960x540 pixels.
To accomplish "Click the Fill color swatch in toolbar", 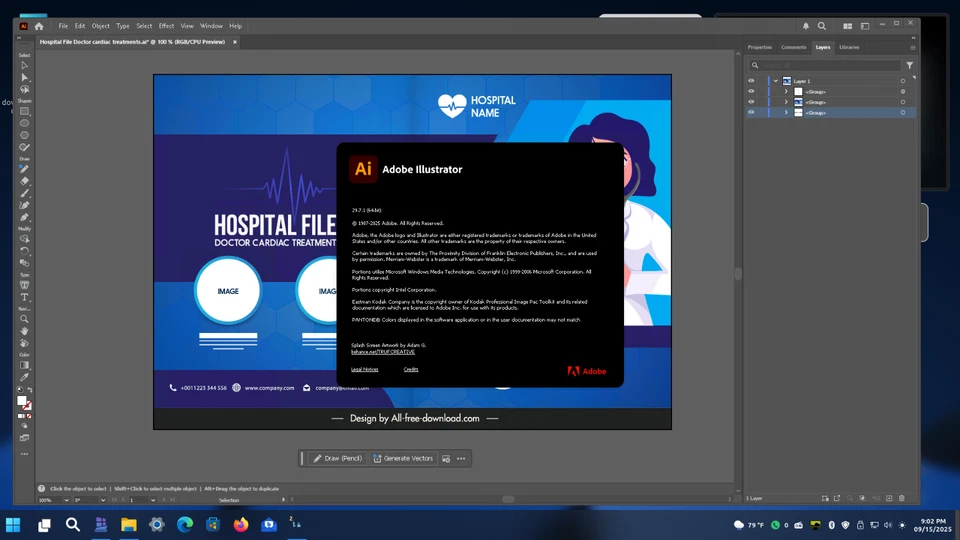I will 22,401.
